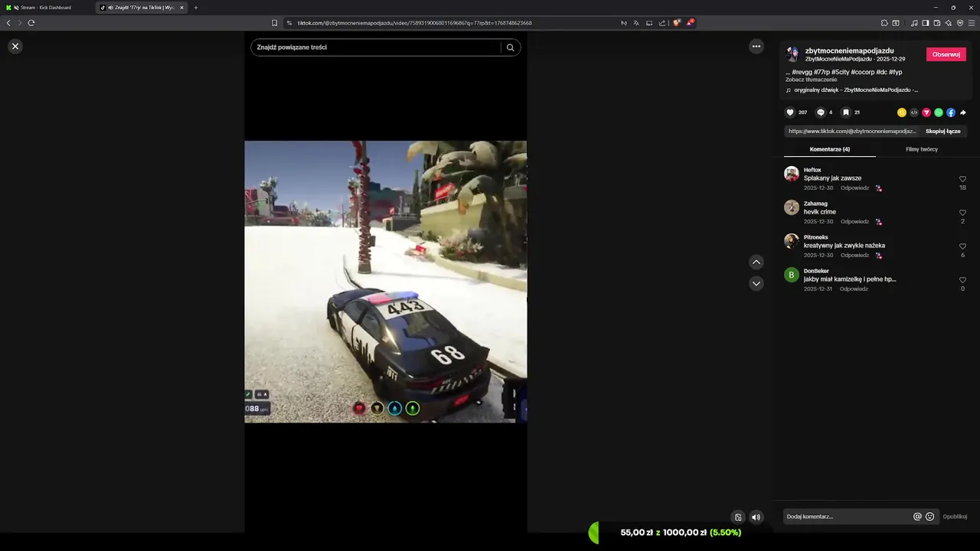The image size is (980, 551).
Task: Click the #5city hashtag
Action: pyautogui.click(x=841, y=72)
